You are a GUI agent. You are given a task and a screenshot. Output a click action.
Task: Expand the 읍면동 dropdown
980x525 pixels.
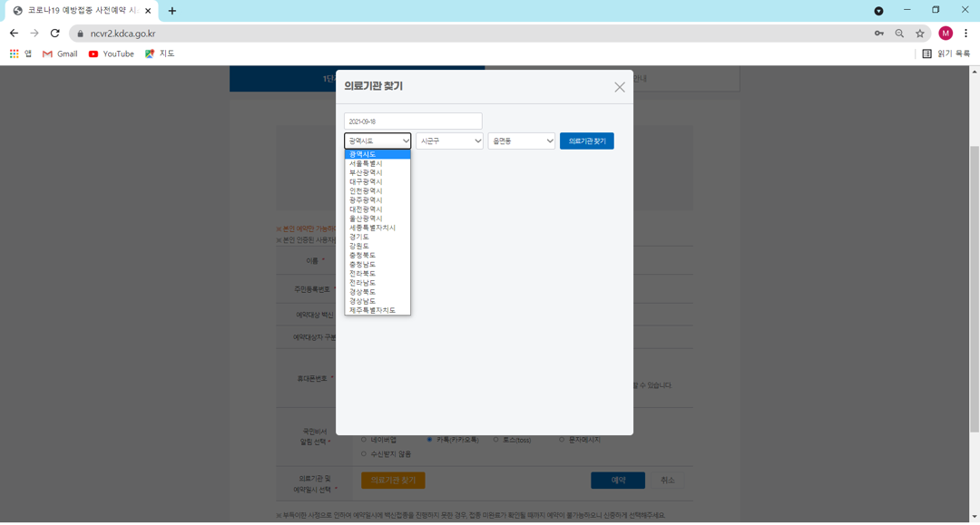point(521,141)
